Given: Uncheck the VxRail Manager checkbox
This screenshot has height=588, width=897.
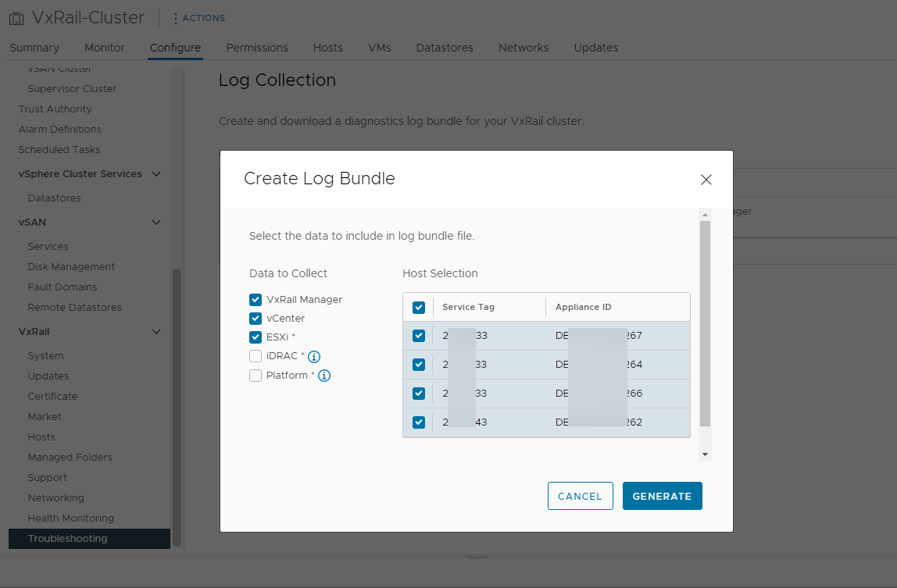Looking at the screenshot, I should coord(256,300).
